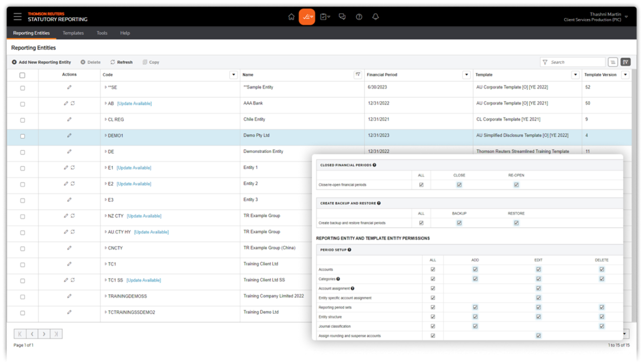Click the Home icon in header
Image resolution: width=644 pixels, height=362 pixels.
pyautogui.click(x=291, y=17)
